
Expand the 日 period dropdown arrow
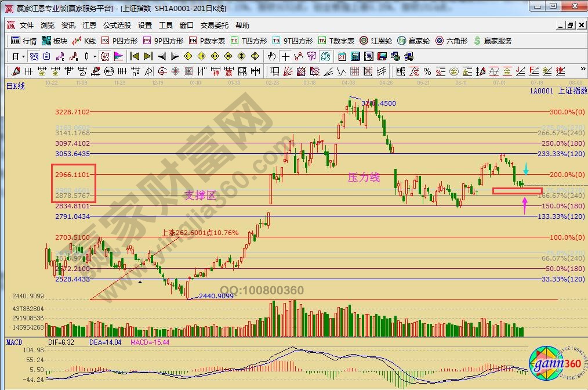[23, 56]
